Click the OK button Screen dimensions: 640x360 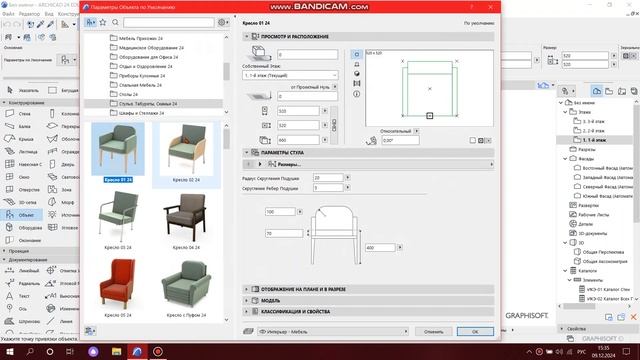click(x=475, y=331)
